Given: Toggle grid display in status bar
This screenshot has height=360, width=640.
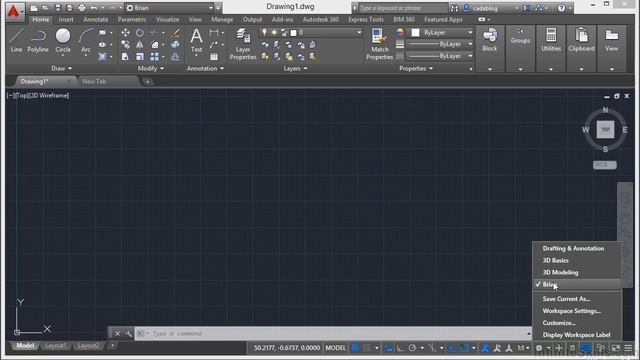Looking at the screenshot, I should [355, 348].
